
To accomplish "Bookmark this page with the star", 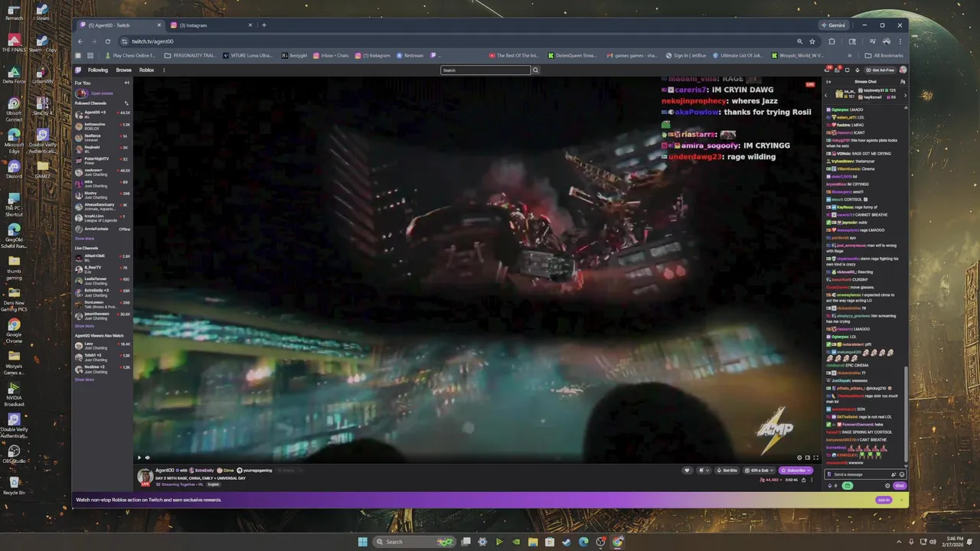I will tap(812, 41).
